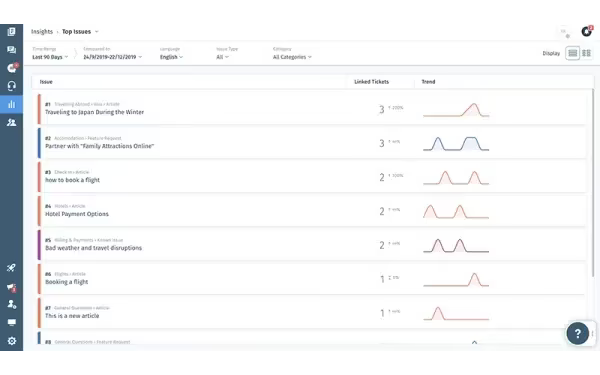Click linked tickets count 1 for This is a new article
Image resolution: width=600 pixels, height=375 pixels.
click(382, 313)
